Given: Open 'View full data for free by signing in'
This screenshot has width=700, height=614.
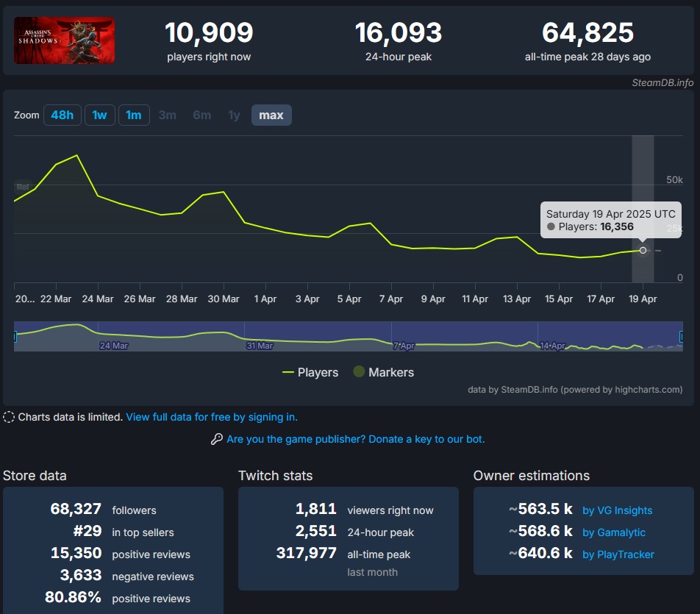Looking at the screenshot, I should point(212,417).
